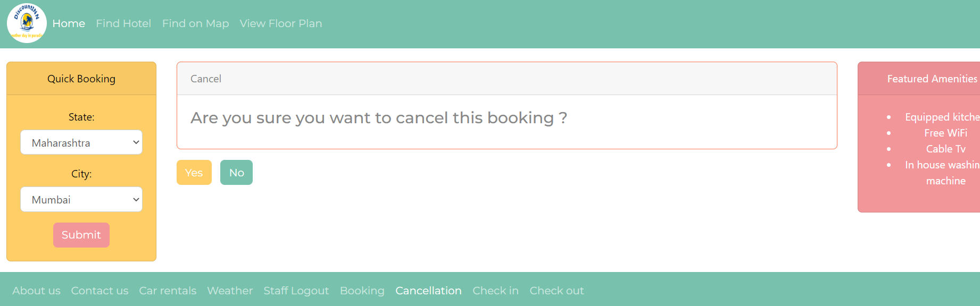The width and height of the screenshot is (980, 306).
Task: Open Find on Map link
Action: coord(195,23)
